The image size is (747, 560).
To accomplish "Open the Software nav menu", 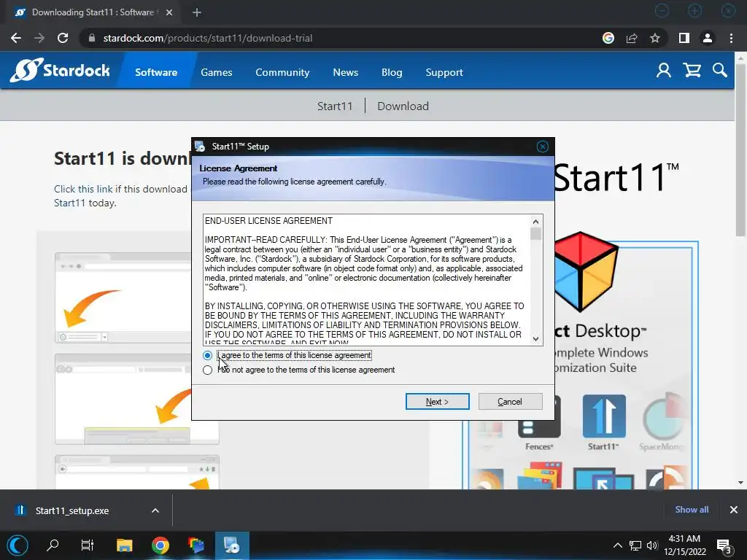I will coord(156,72).
